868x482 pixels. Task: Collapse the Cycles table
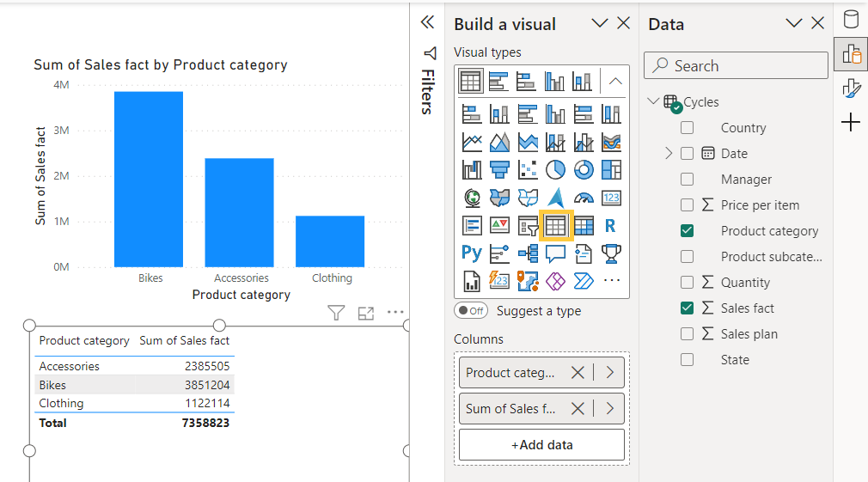click(653, 102)
